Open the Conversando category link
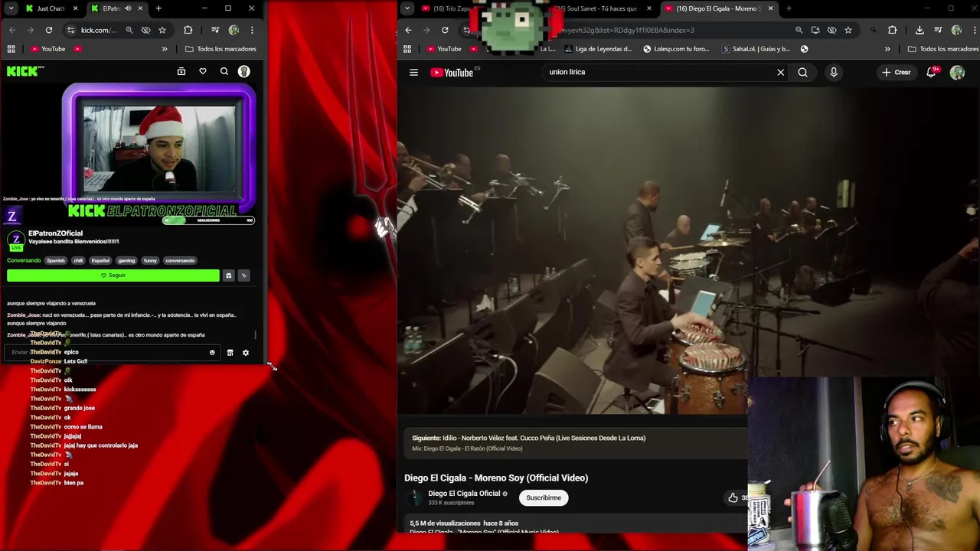The height and width of the screenshot is (551, 980). click(x=24, y=261)
